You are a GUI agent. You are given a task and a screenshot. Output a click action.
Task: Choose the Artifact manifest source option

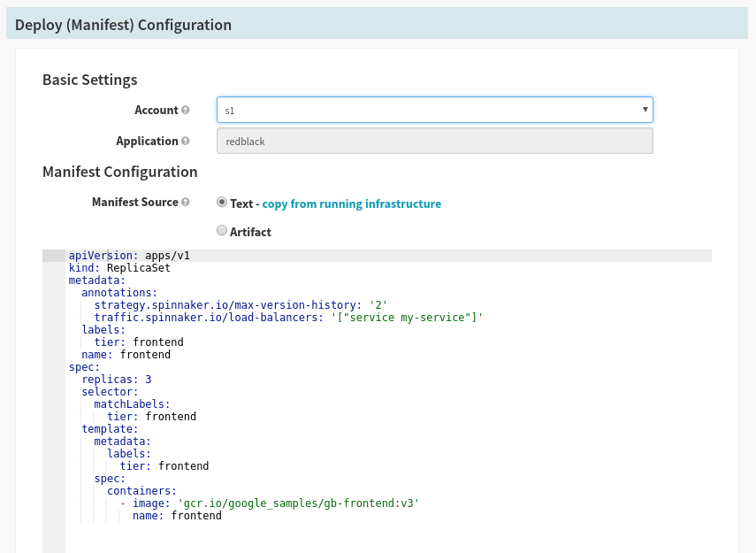click(x=222, y=231)
